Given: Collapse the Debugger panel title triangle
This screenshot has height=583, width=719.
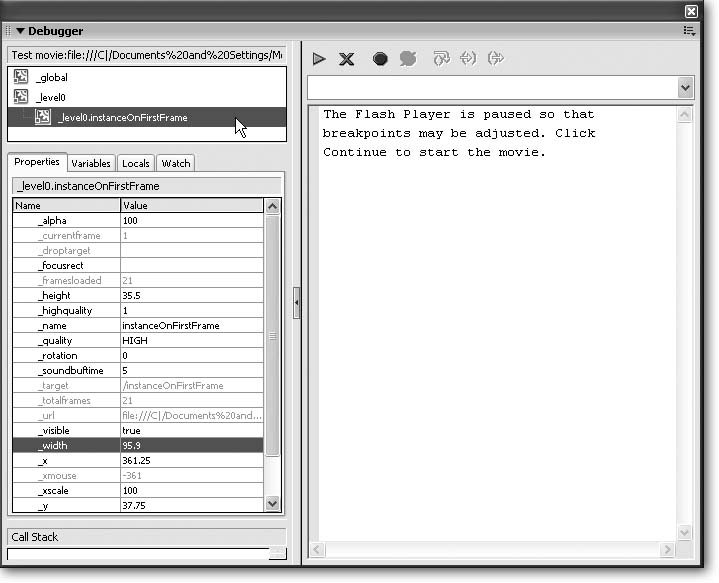Looking at the screenshot, I should (x=19, y=31).
